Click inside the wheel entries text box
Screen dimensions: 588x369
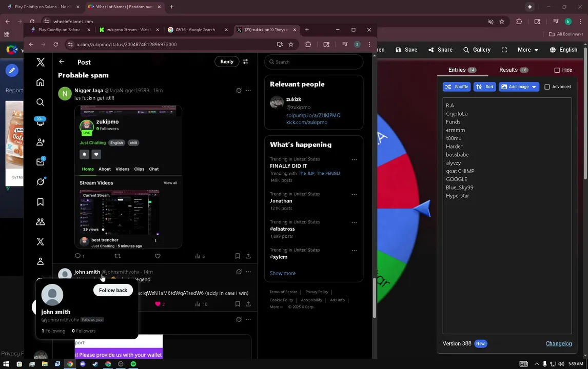tap(507, 216)
